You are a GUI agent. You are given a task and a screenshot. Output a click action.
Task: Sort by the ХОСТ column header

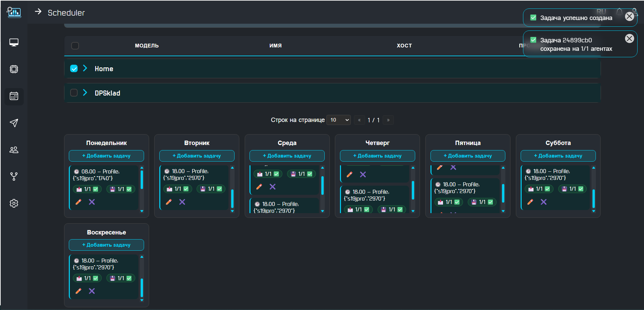click(404, 46)
